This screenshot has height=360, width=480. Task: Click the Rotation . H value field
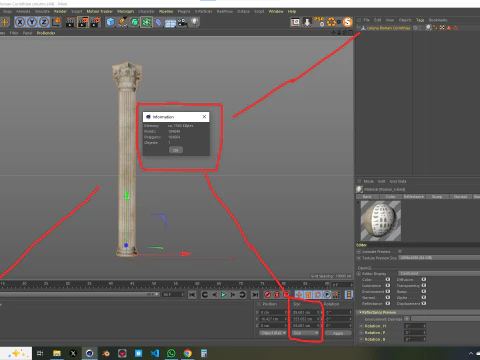[x=415, y=326]
